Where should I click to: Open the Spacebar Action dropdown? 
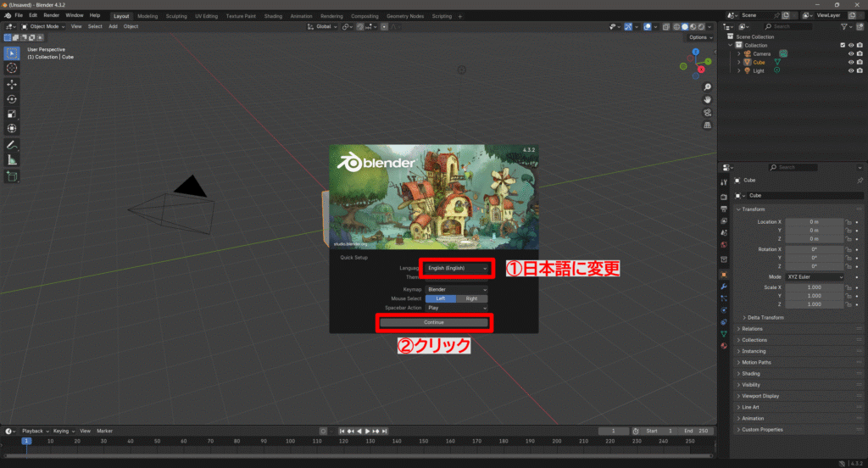coord(457,308)
